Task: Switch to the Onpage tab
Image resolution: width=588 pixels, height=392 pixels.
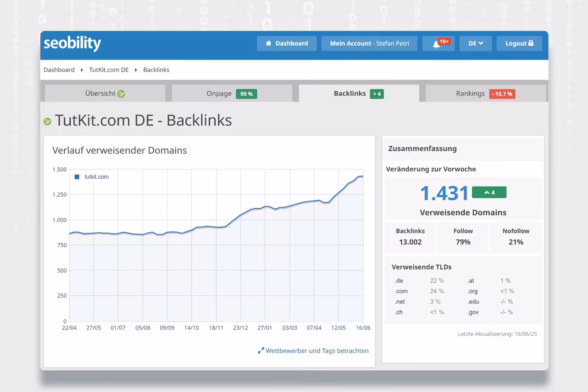Action: click(219, 93)
